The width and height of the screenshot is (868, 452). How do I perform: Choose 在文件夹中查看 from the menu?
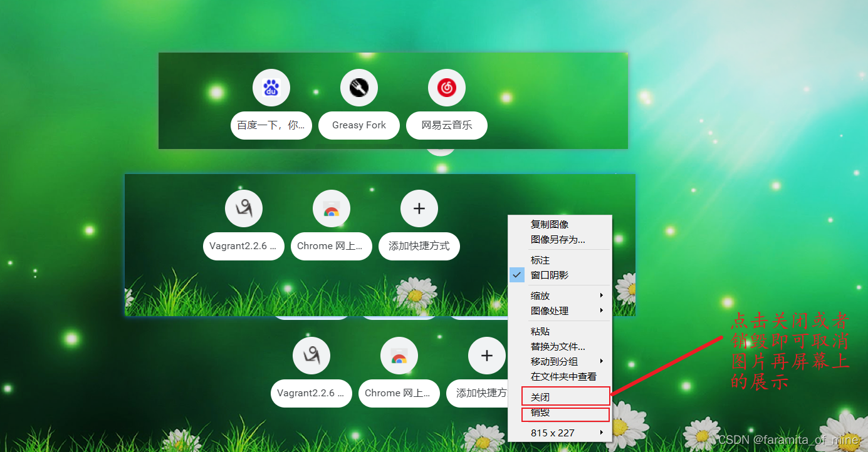[560, 376]
